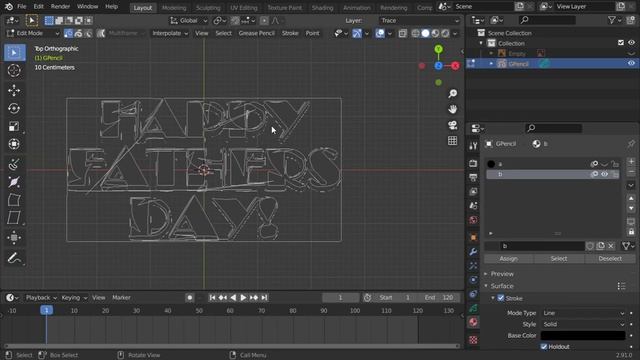The width and height of the screenshot is (640, 360).
Task: Toggle the Stroke checkbox
Action: point(501,298)
